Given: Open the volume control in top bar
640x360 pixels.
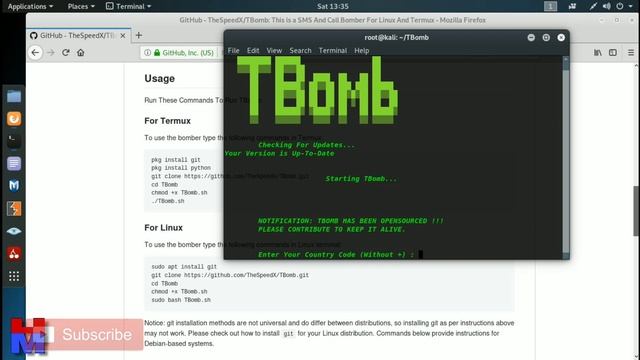Looking at the screenshot, I should (x=607, y=6).
